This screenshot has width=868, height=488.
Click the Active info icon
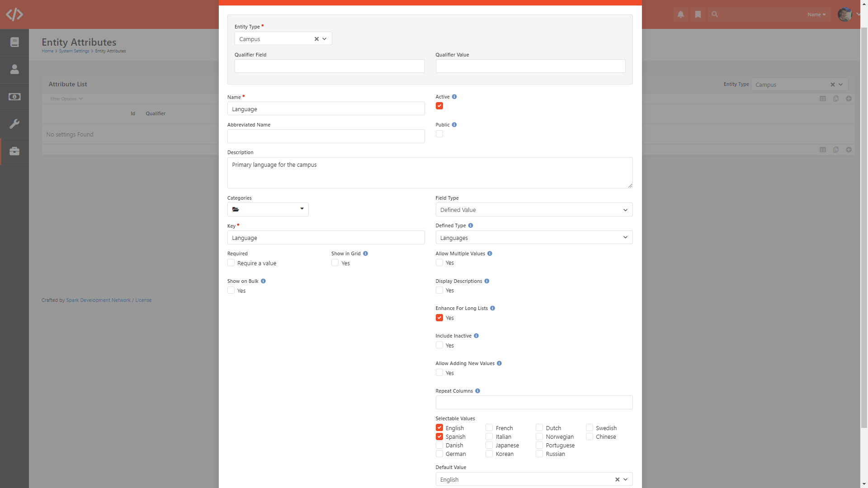(x=454, y=97)
